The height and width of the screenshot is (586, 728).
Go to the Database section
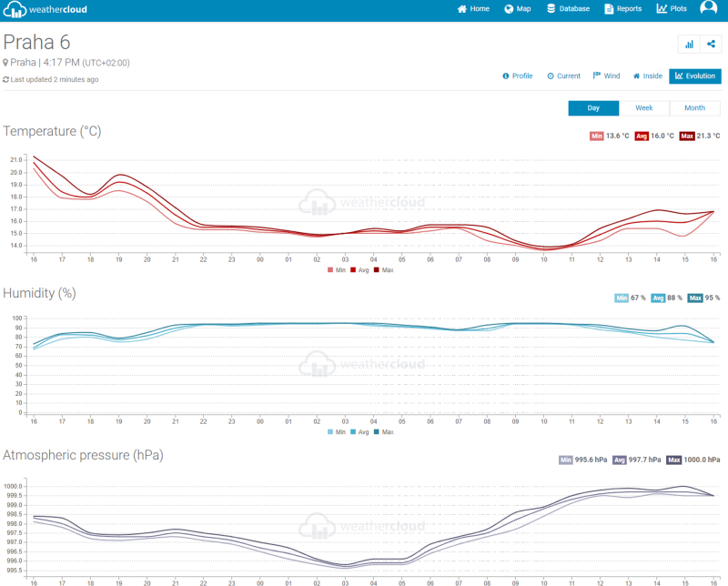[568, 9]
